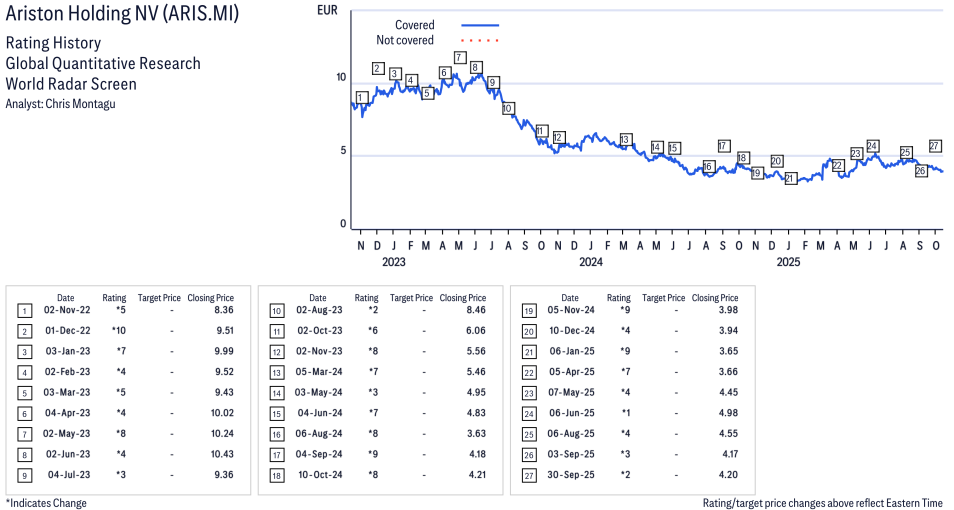Click the 2024 year label on the axis
This screenshot has width=954, height=510.
click(x=590, y=263)
